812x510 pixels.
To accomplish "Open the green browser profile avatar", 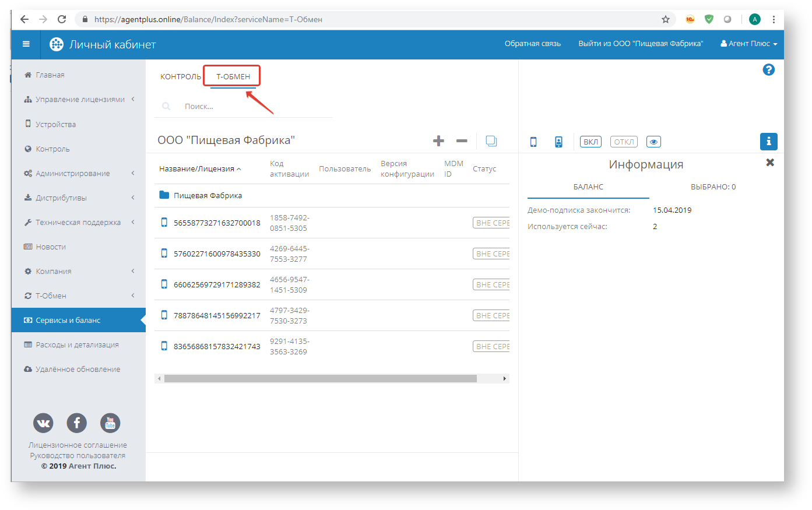I will [755, 19].
